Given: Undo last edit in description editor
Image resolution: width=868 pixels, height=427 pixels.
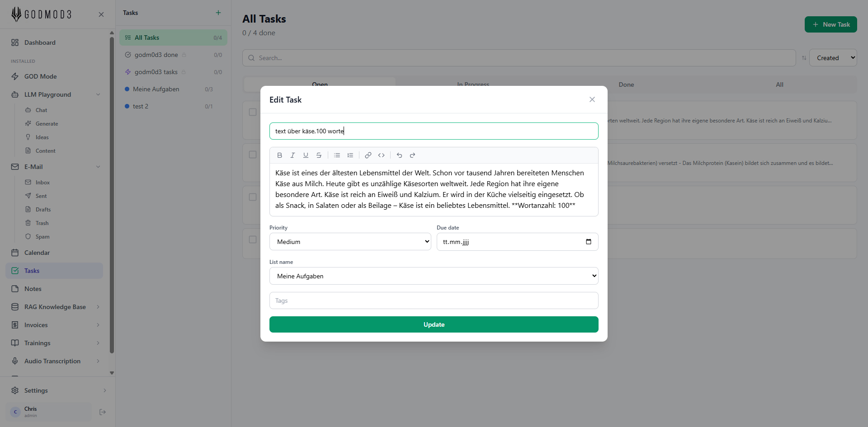Looking at the screenshot, I should [399, 155].
